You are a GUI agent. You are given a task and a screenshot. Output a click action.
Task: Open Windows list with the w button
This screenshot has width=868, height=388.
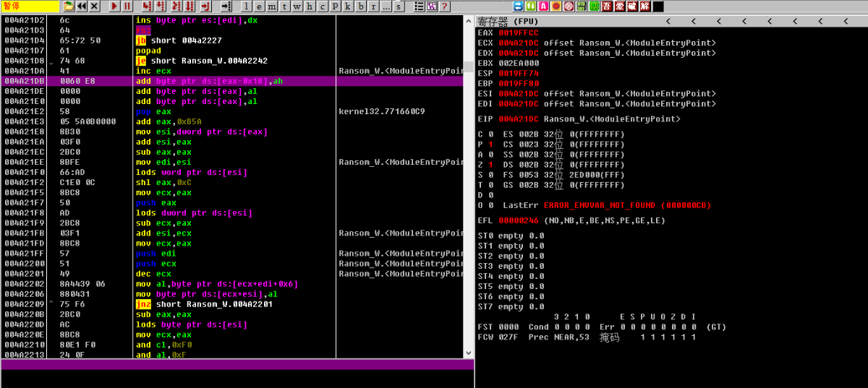pos(297,7)
